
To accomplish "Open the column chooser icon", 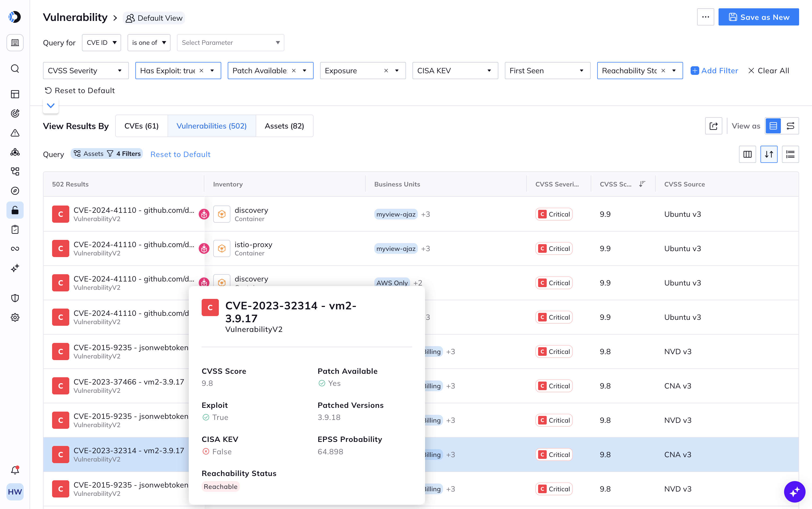I will 747,154.
